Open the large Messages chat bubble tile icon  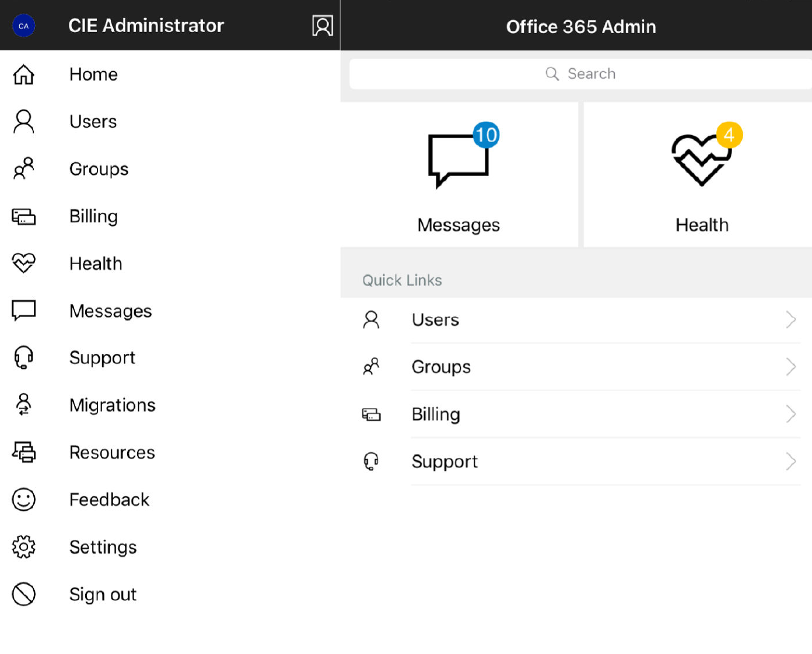(459, 160)
